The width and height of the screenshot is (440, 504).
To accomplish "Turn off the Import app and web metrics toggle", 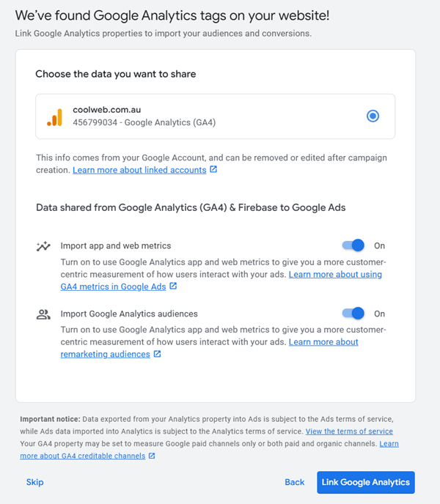I will coord(353,246).
